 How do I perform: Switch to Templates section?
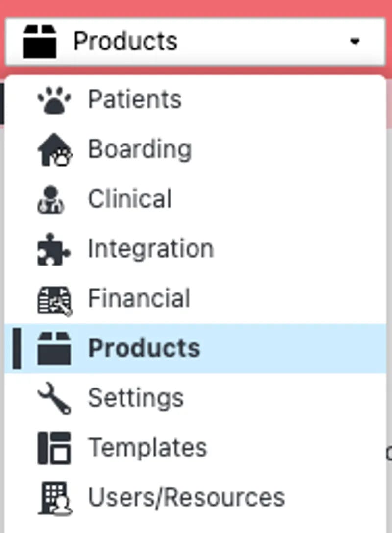click(x=147, y=448)
